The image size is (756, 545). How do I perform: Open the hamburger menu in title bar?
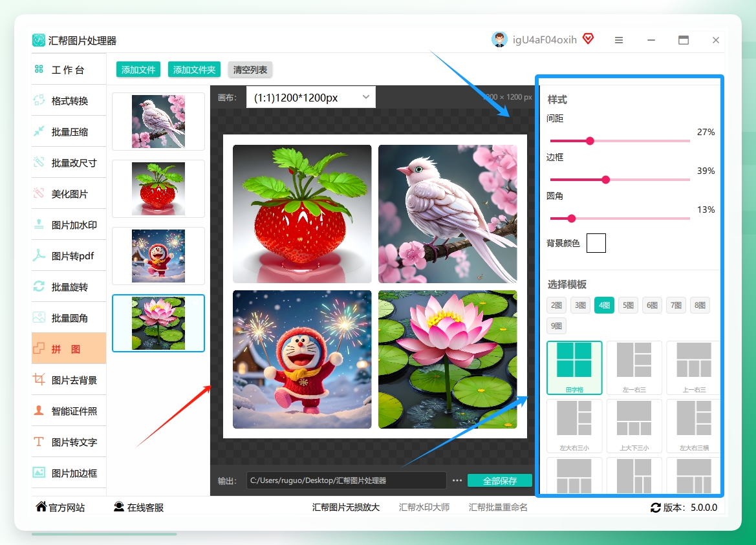point(619,40)
